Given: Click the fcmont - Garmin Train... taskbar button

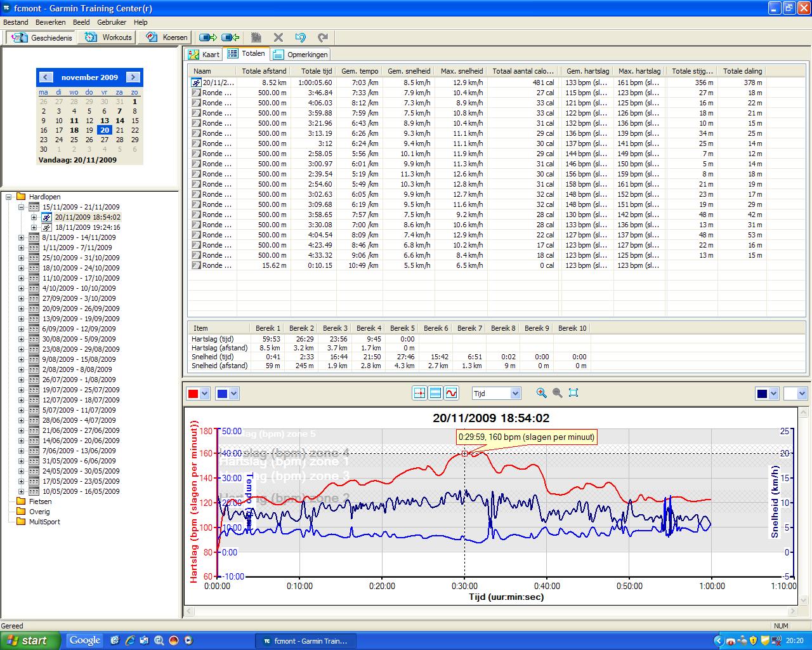Looking at the screenshot, I should coord(304,640).
